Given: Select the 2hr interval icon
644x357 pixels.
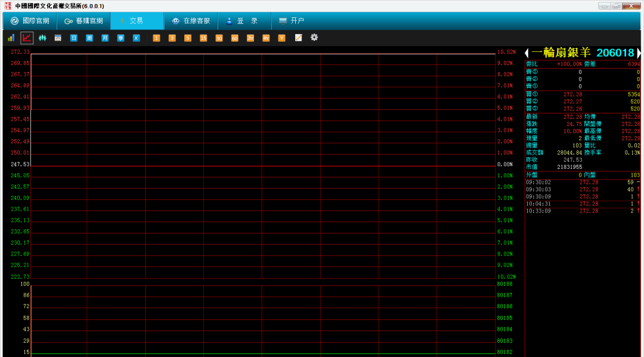Looking at the screenshot, I should click(x=250, y=38).
